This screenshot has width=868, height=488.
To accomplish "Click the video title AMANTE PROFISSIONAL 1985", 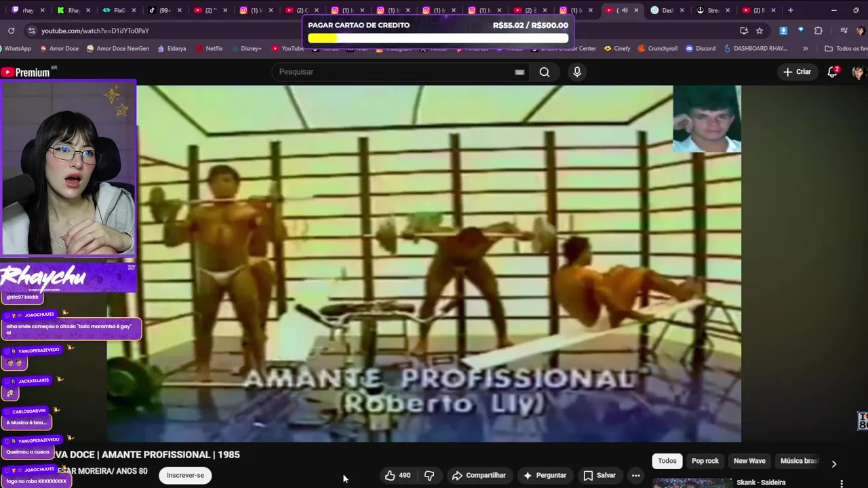I will pyautogui.click(x=147, y=455).
